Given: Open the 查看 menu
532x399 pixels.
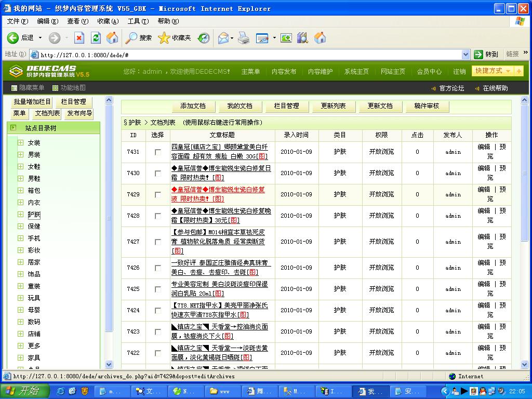Looking at the screenshot, I should pos(78,21).
